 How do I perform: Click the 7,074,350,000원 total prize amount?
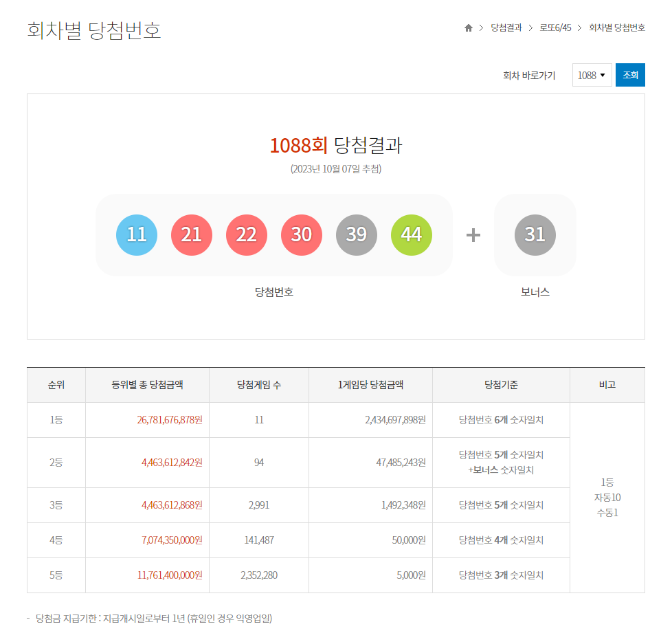(x=172, y=540)
